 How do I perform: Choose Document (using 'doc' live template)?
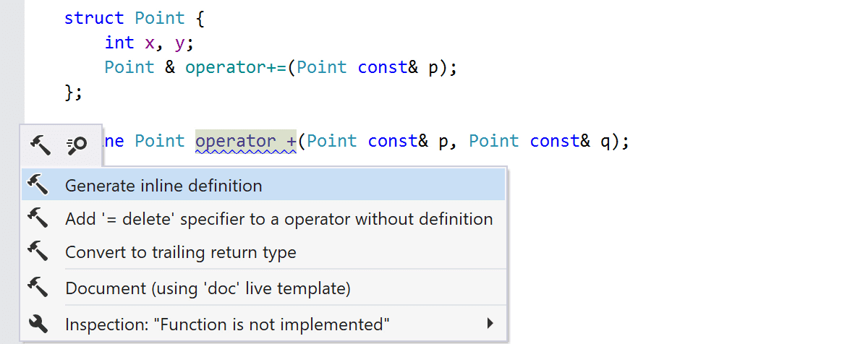[263, 288]
